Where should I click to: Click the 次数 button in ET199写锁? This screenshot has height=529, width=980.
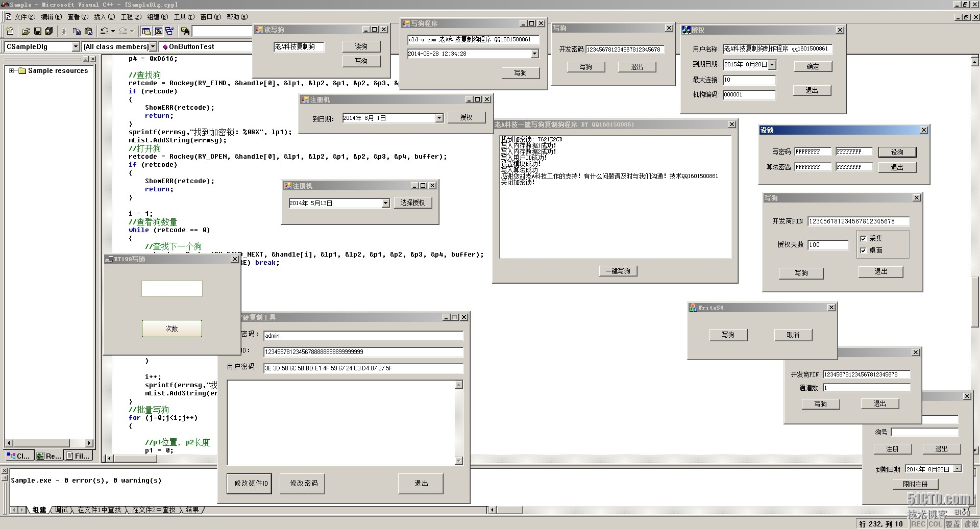[x=172, y=329]
